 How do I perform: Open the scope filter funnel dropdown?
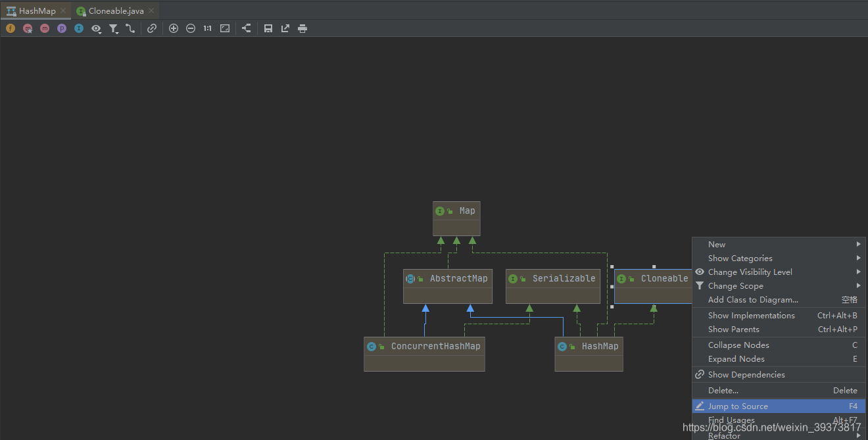(114, 28)
